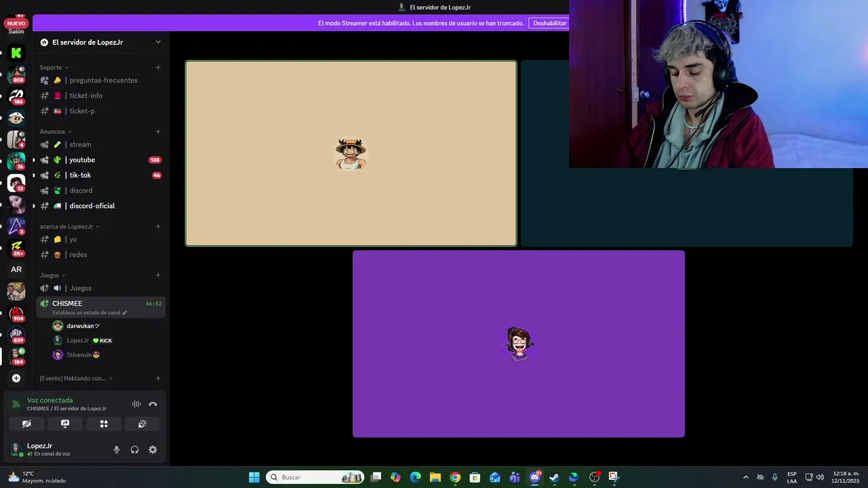Viewport: 868px width, 488px height.
Task: Open LopezJr user panel avatar
Action: (16, 449)
